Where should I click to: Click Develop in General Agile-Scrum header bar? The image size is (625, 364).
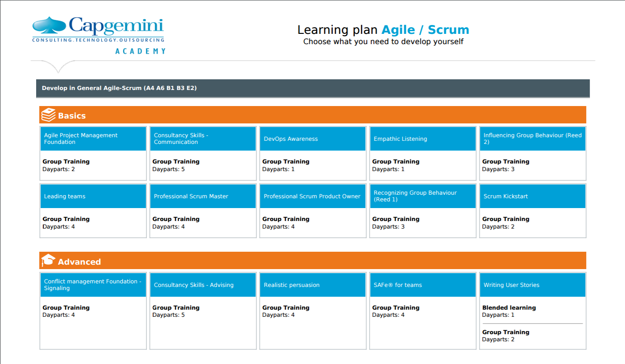(313, 88)
